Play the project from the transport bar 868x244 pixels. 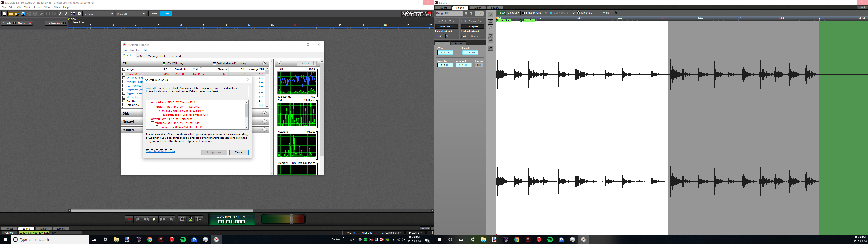coord(154,219)
